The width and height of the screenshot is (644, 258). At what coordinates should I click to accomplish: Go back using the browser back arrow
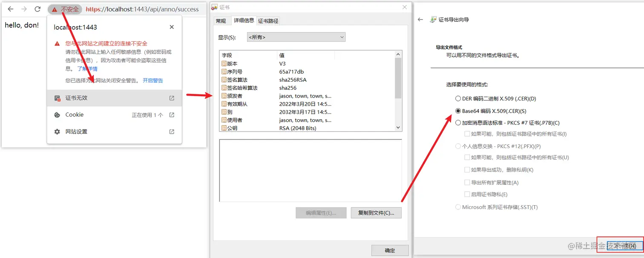tap(11, 9)
